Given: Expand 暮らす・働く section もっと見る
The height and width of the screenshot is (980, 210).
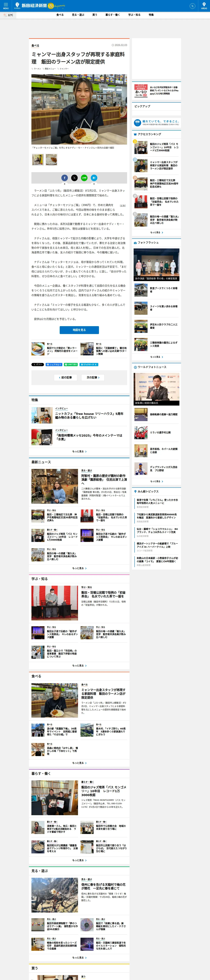Looking at the screenshot, I should pyautogui.click(x=79, y=860).
